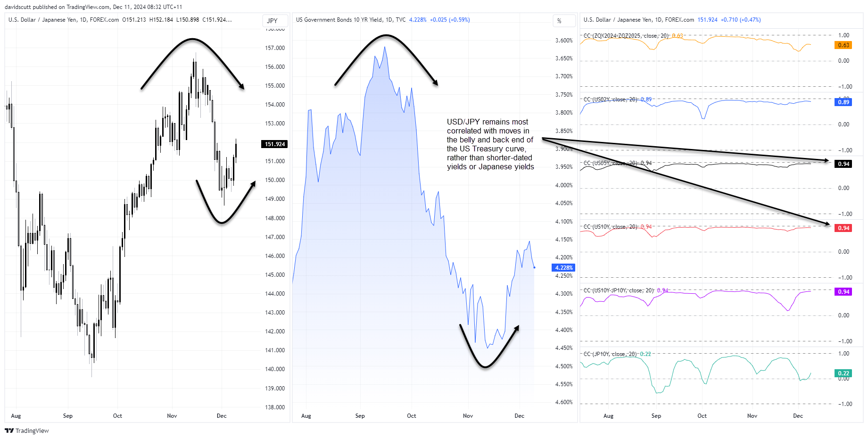Screen dimensions: 868x439
Task: Click the orange 0.63 correlation badge
Action: pyautogui.click(x=843, y=45)
